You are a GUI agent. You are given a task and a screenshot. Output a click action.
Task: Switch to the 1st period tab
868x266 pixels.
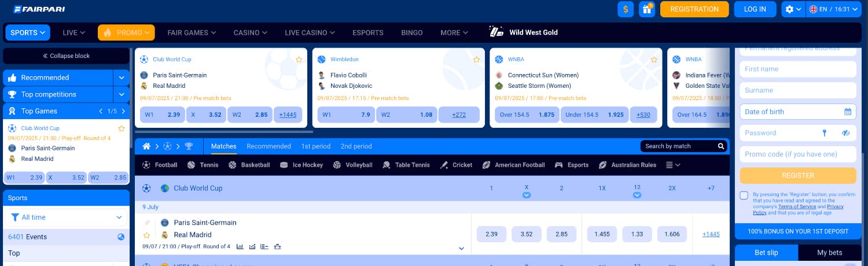pos(316,146)
